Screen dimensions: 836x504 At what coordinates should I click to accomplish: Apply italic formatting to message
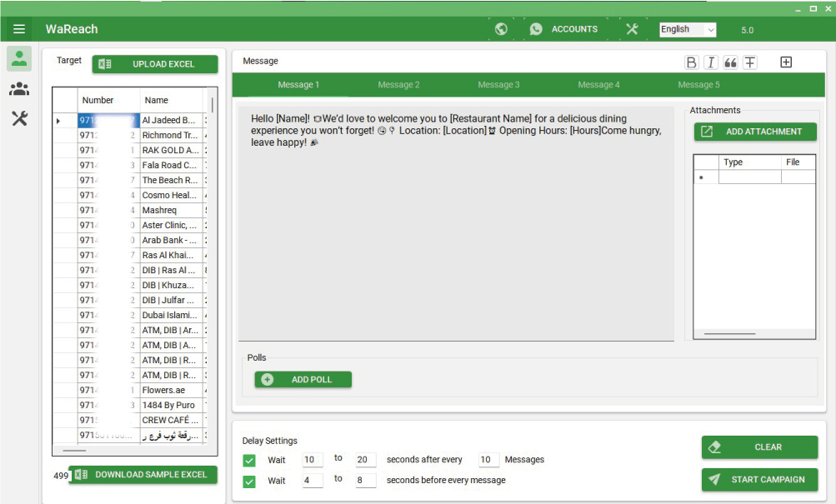pos(711,62)
